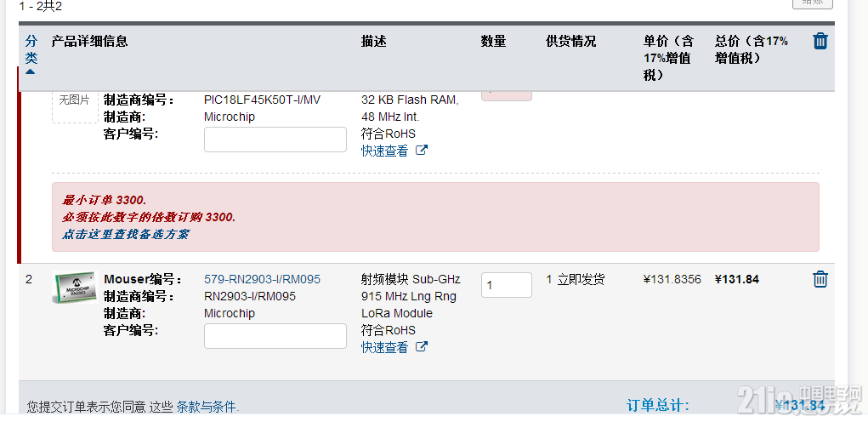Click the partially visible button at top right
Viewport: 868px width, 422px height.
812,4
